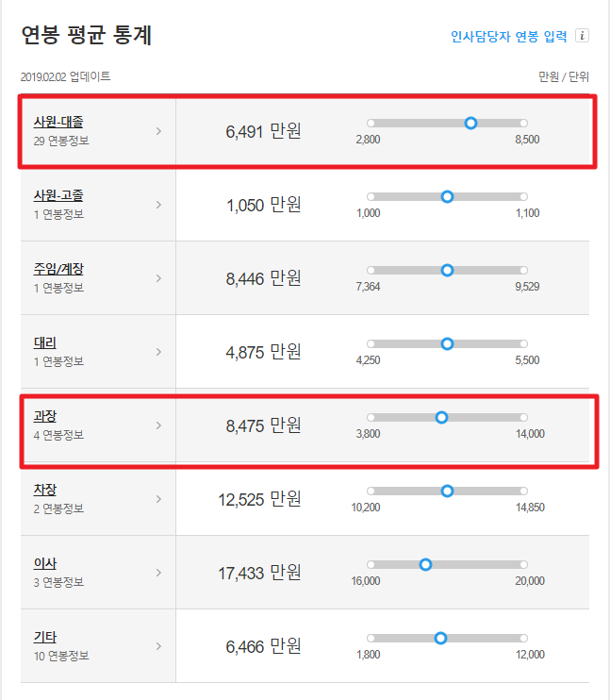610x700 pixels.
Task: Click the 이사 salary range slider handle
Action: [426, 565]
